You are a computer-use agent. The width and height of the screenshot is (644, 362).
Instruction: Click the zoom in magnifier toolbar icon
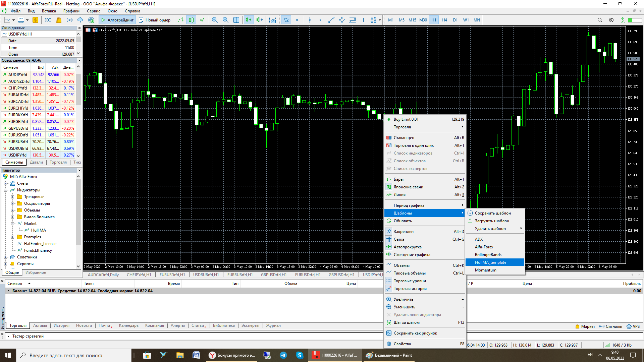click(215, 20)
